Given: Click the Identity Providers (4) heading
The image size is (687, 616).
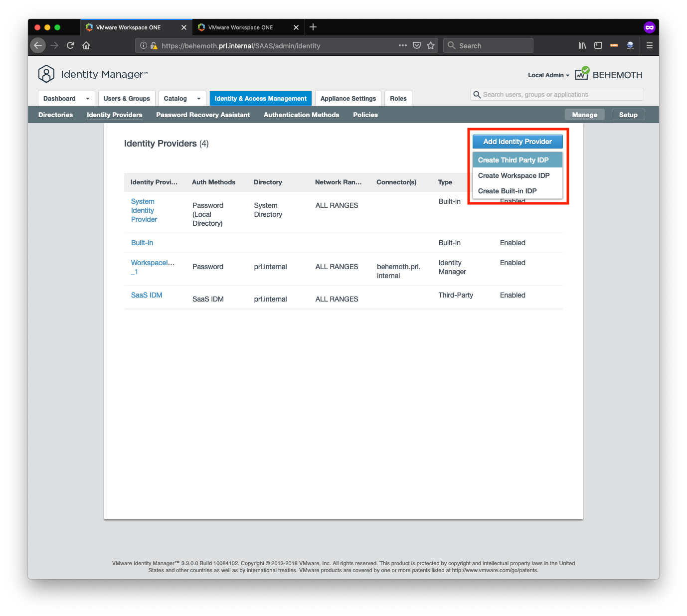Looking at the screenshot, I should click(167, 144).
